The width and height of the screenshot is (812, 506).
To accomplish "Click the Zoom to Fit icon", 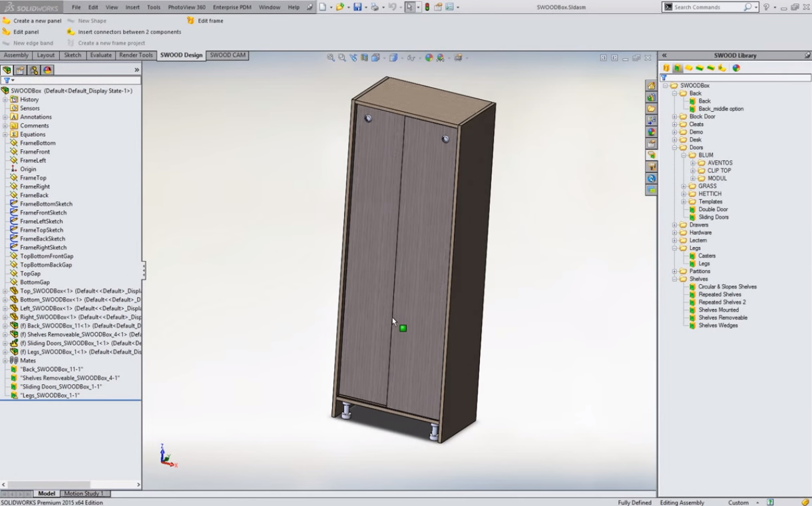I will 331,58.
